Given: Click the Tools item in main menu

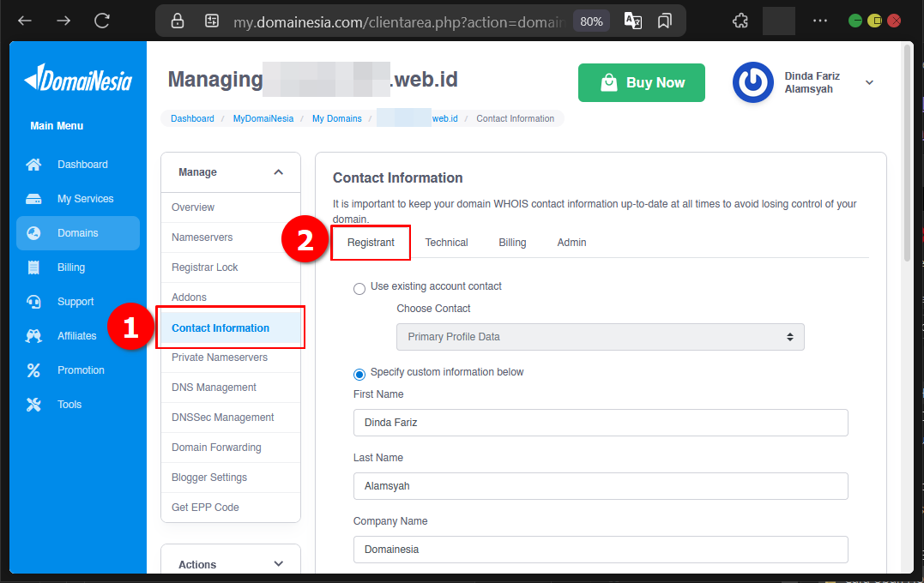Looking at the screenshot, I should click(x=69, y=405).
